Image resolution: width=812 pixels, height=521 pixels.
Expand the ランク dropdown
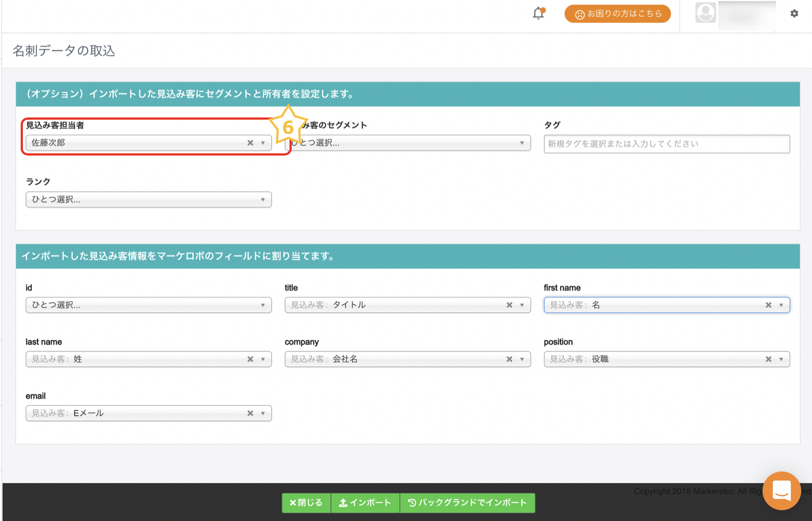tap(149, 200)
